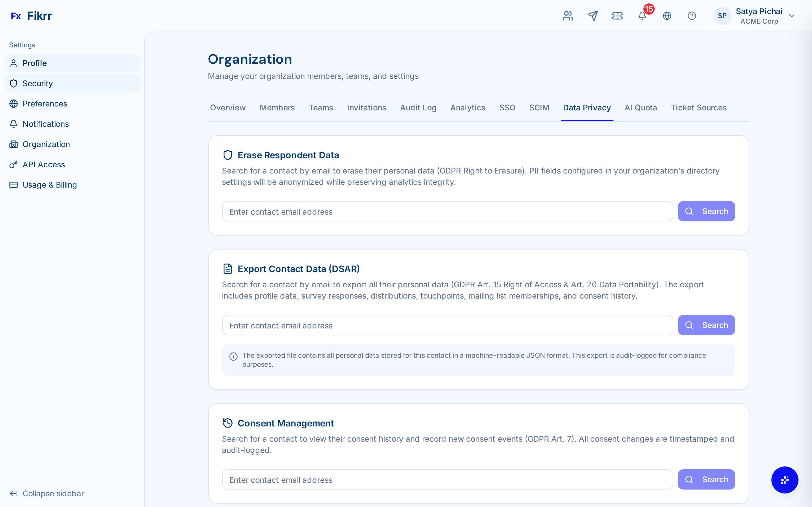The height and width of the screenshot is (507, 812).
Task: Click the globe language icon in the header
Action: (667, 15)
